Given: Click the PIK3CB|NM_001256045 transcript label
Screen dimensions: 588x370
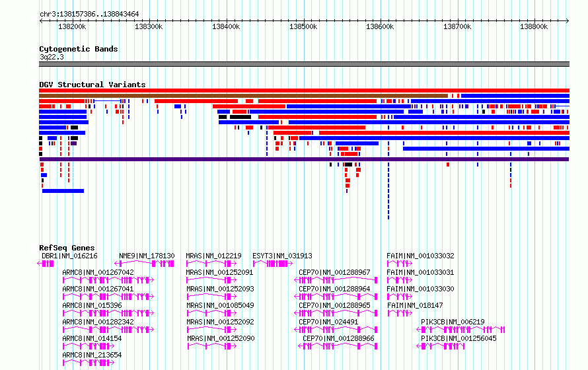Looking at the screenshot, I should tap(459, 338).
